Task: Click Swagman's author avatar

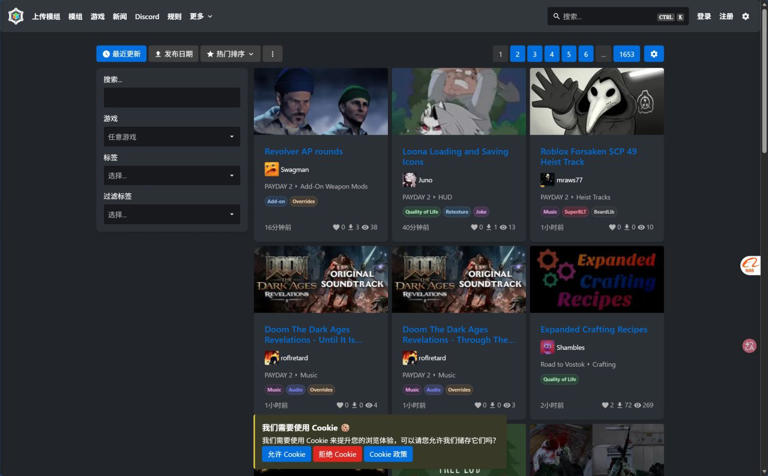Action: pos(271,169)
